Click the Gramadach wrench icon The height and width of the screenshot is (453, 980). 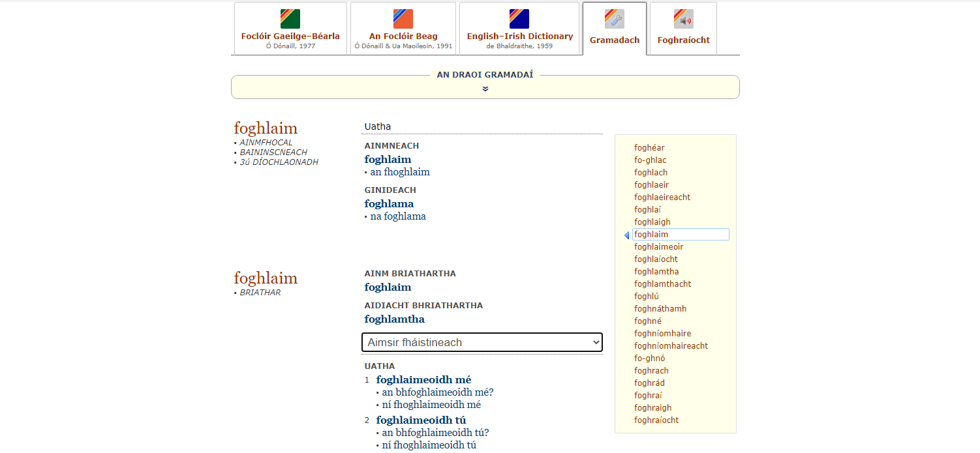[x=614, y=19]
